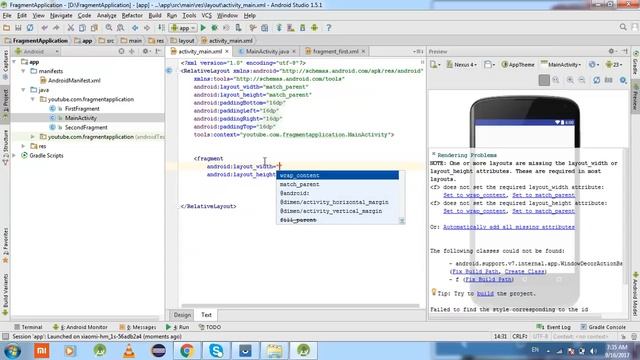This screenshot has width=640, height=360.
Task: Run the app with green play icon
Action: click(x=203, y=28)
